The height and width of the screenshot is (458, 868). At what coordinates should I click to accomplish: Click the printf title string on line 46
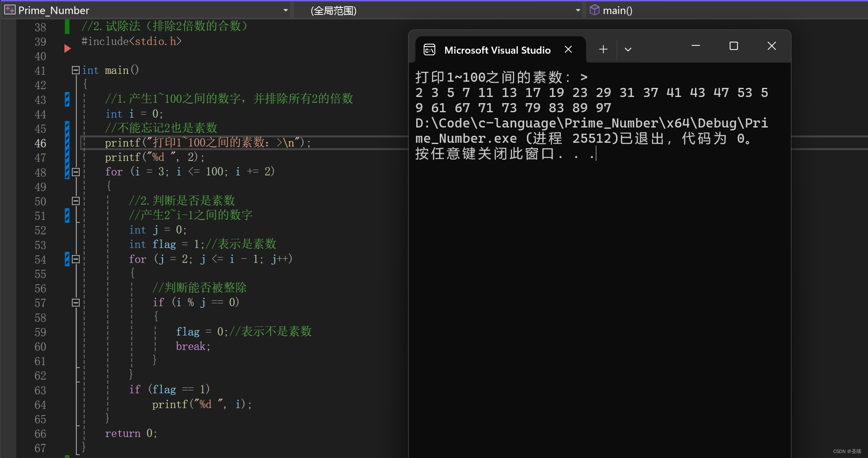coord(223,143)
